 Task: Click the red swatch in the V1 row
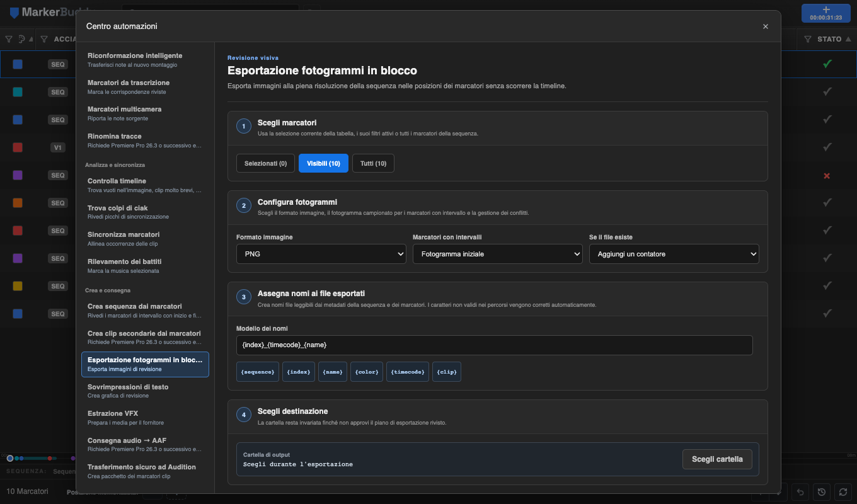click(18, 147)
